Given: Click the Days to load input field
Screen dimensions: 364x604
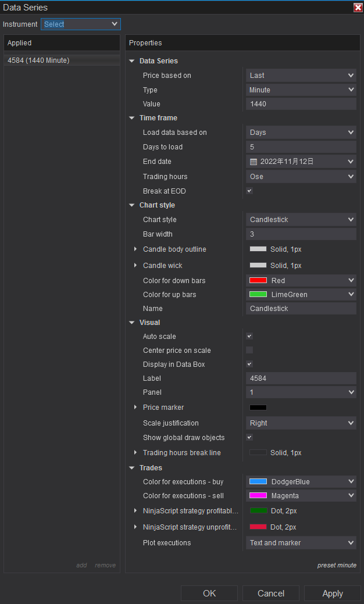Looking at the screenshot, I should click(x=301, y=147).
